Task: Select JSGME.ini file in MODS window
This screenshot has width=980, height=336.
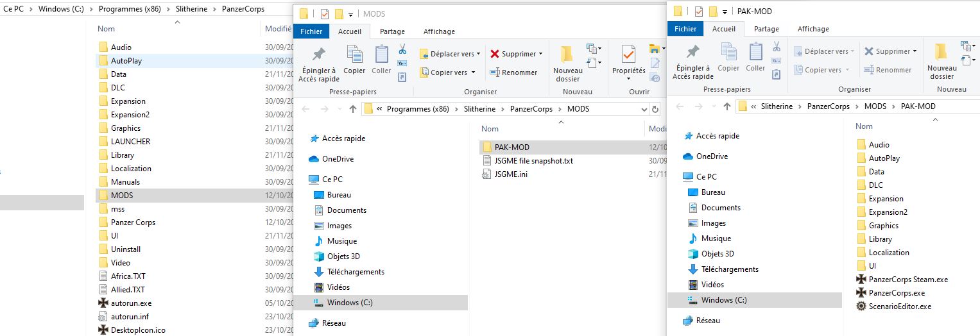Action: [x=504, y=174]
